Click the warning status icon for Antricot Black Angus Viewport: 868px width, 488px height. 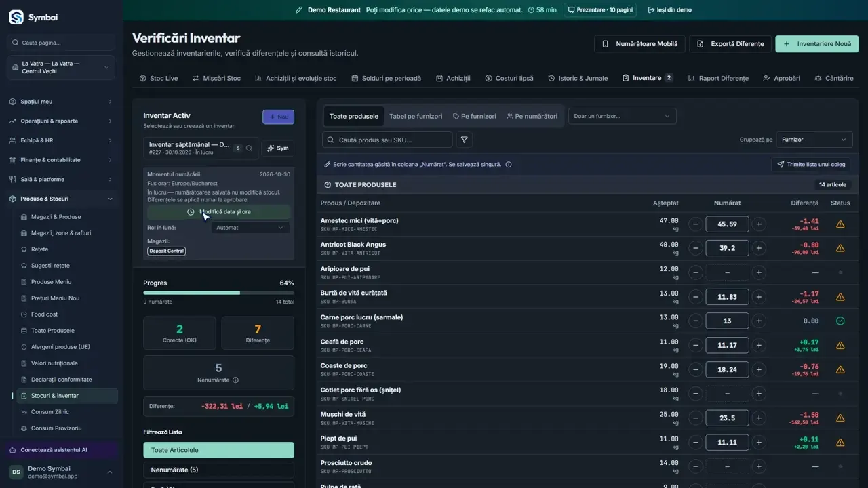pos(840,248)
